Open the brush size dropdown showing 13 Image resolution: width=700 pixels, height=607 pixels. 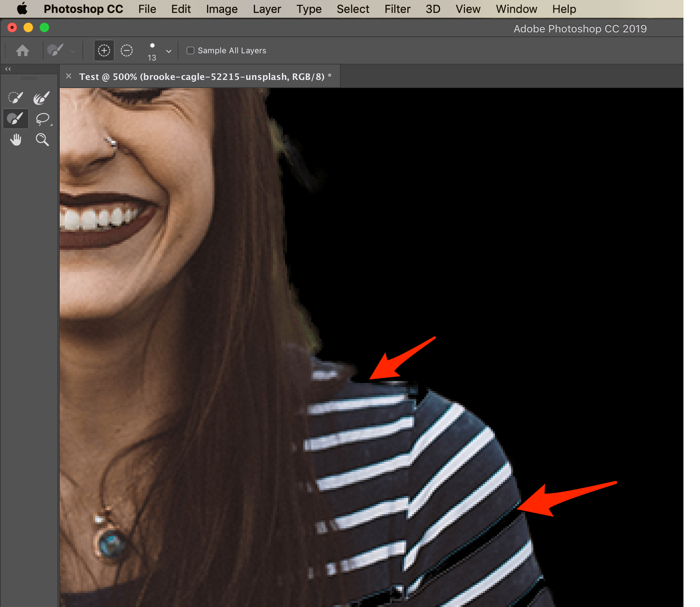168,51
